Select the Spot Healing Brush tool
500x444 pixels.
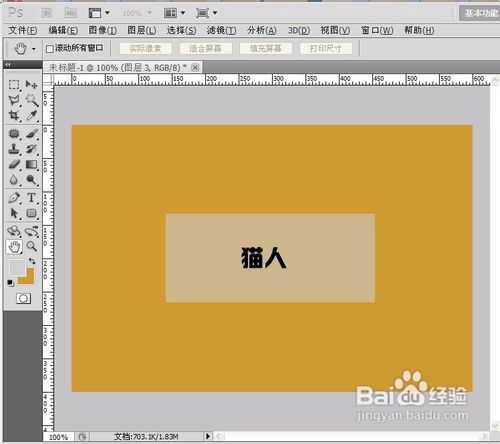[14, 134]
